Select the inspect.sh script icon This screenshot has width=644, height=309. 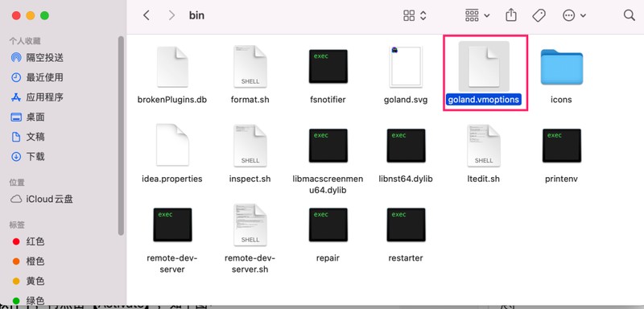[250, 146]
